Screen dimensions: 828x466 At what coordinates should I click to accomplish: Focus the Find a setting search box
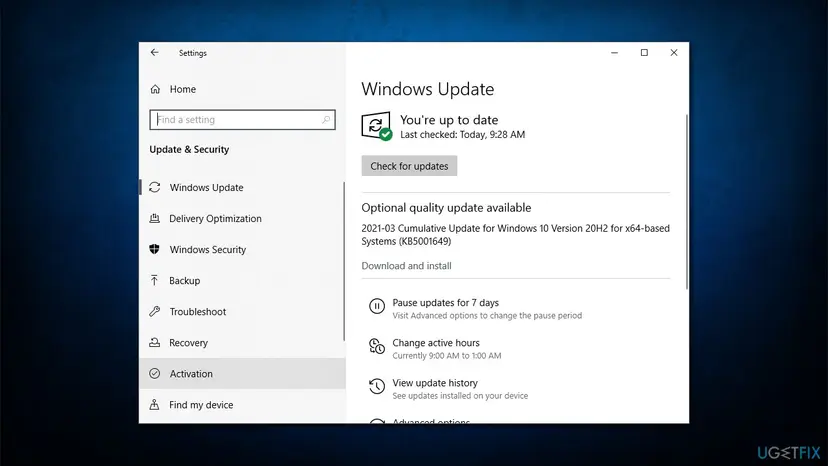point(242,120)
